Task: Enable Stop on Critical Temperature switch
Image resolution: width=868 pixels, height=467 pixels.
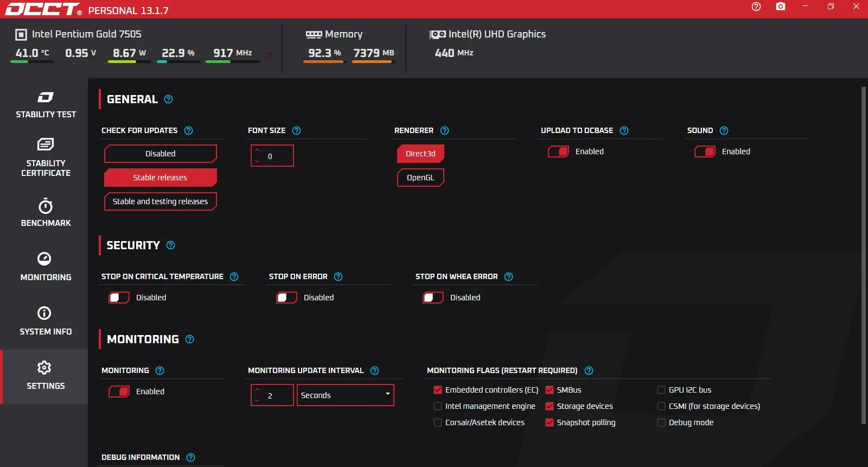Action: coord(119,298)
